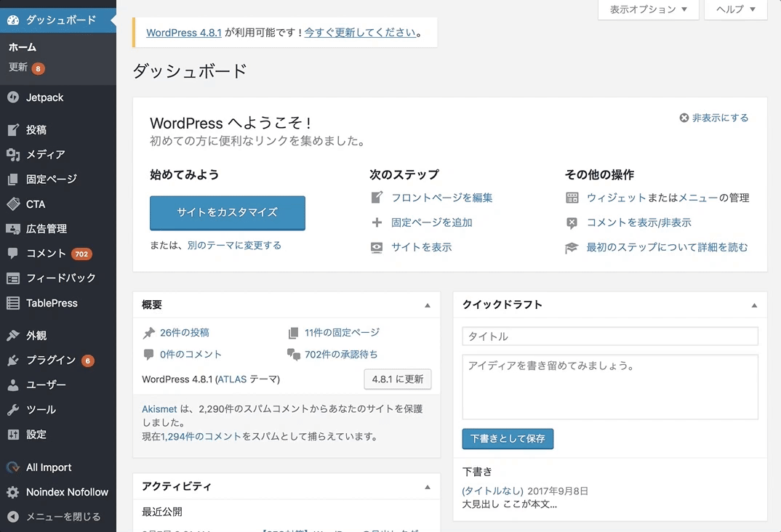Viewport: 781px width, 532px height.
Task: Click the ユーザー user icon
Action: [13, 384]
